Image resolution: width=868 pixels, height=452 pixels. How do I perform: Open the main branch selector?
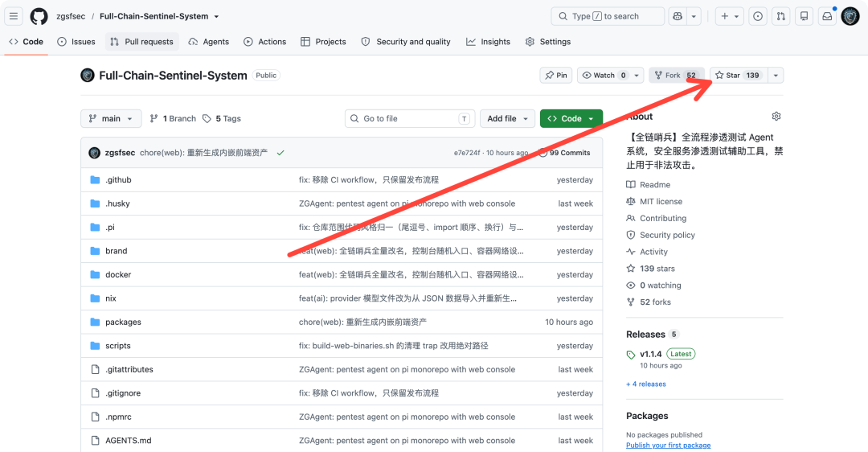coord(111,118)
